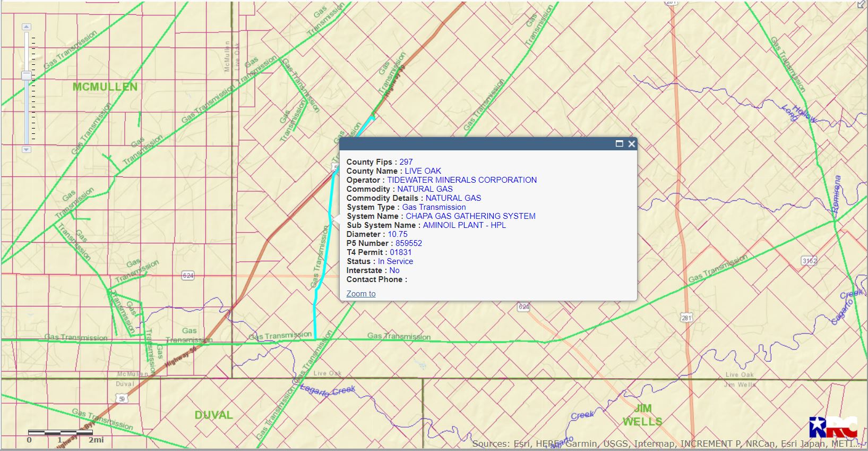Click the RRC Texas flag logo
This screenshot has height=451, width=868.
tap(832, 427)
